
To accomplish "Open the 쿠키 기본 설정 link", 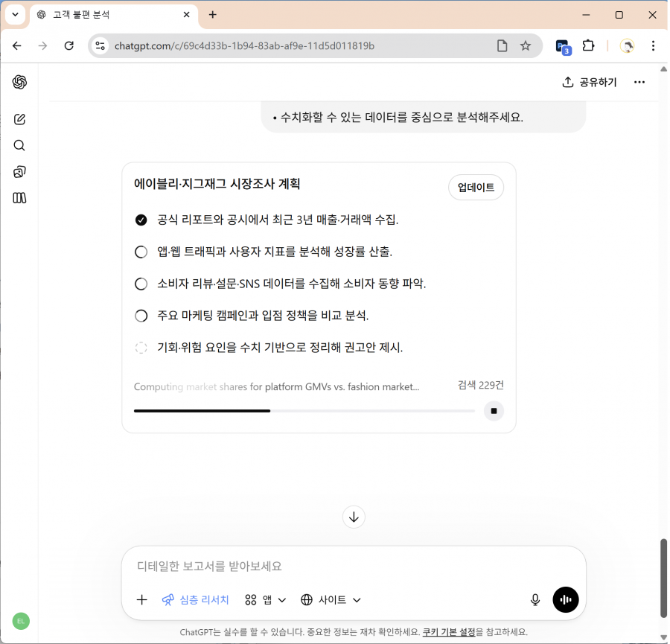I will (x=449, y=632).
